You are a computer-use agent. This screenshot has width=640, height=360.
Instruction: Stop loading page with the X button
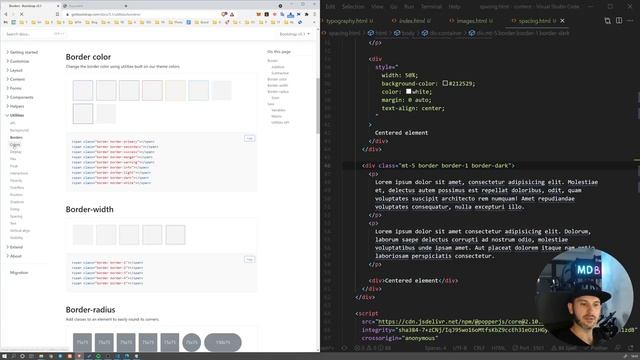click(x=22, y=14)
